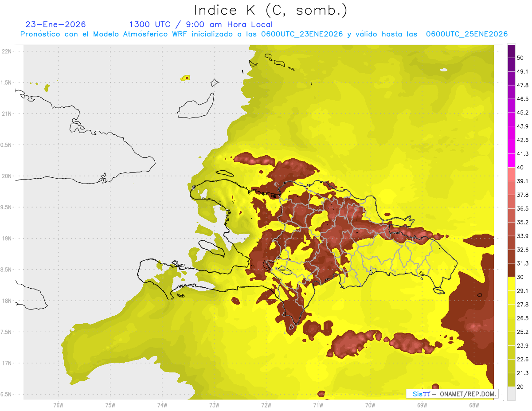Click '1300 UTC / 9:00 am Hora Local'
The image size is (532, 411).
pos(201,24)
